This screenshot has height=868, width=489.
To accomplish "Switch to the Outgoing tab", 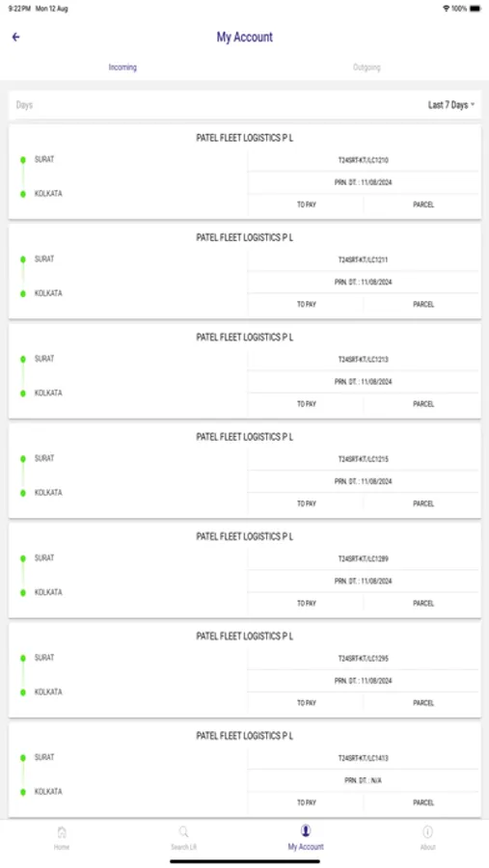I will pos(367,68).
